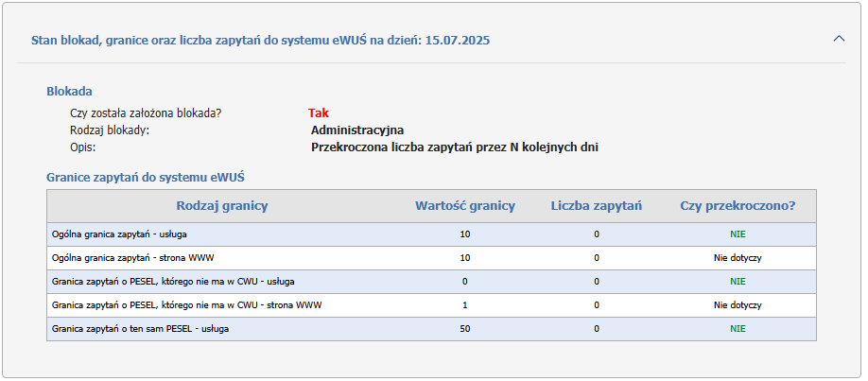The image size is (868, 381).
Task: Click the 'Wartość granicy' column header
Action: 465,206
